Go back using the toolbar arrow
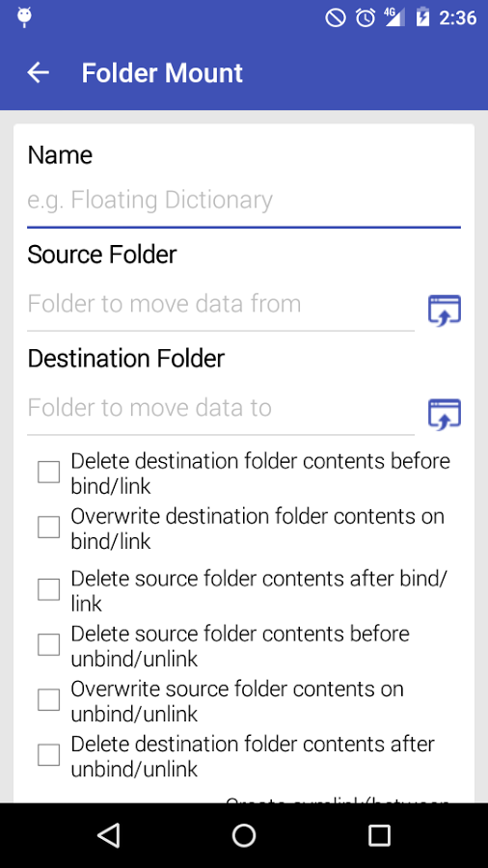488x868 pixels. coord(39,72)
